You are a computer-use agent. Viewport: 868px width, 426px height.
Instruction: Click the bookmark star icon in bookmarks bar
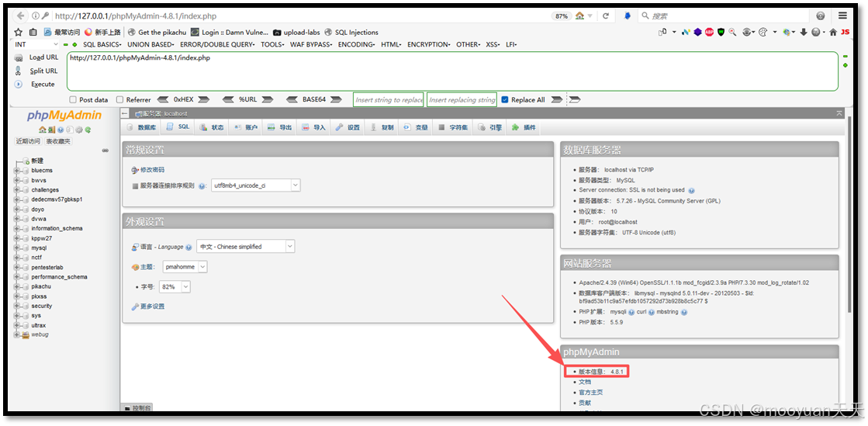click(19, 32)
